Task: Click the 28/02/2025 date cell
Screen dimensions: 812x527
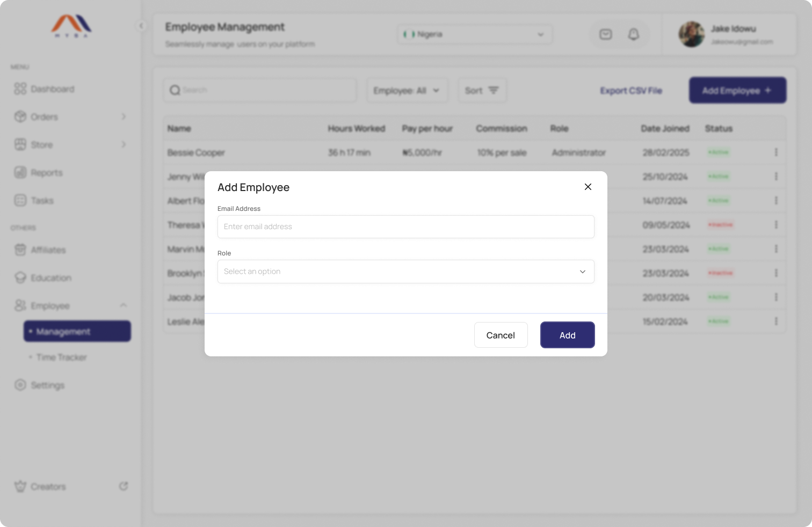Action: (666, 152)
